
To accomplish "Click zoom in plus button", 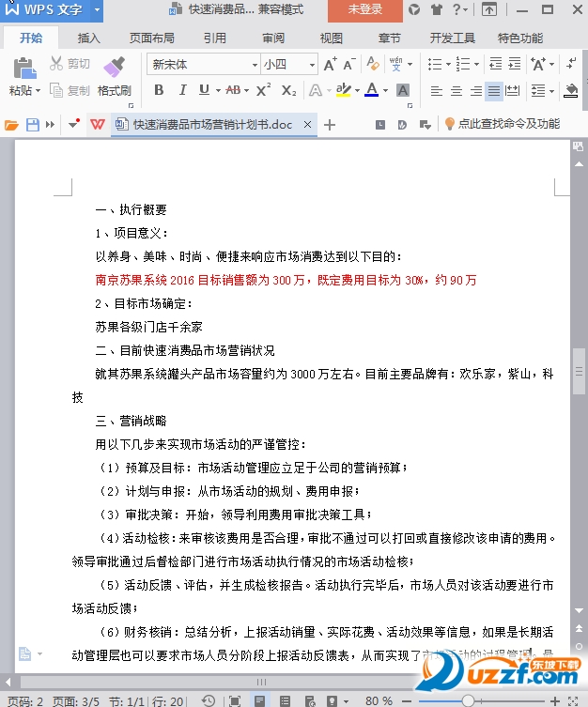I will point(555,700).
